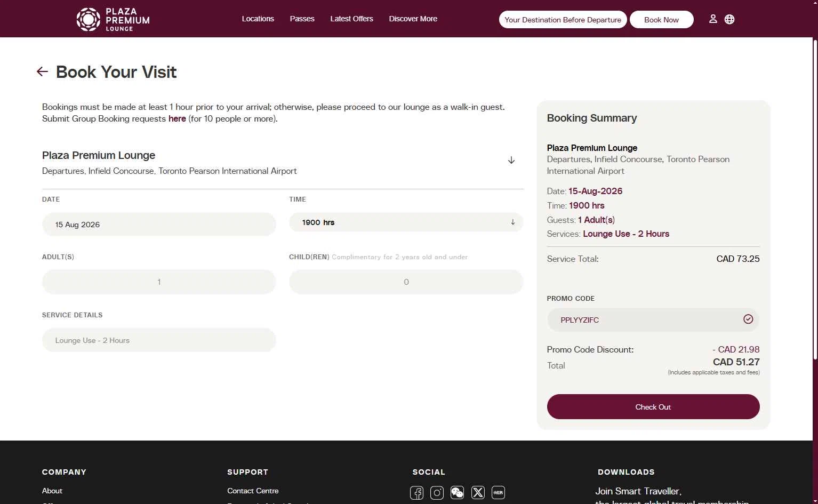The image size is (818, 504).
Task: Expand the Plaza Premium Lounge location arrow
Action: pyautogui.click(x=511, y=160)
